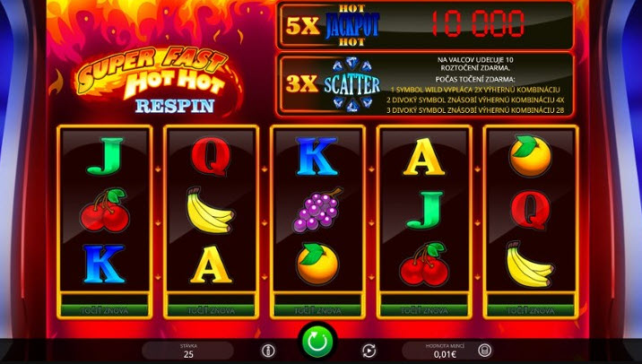Click the 10 000 jackpot display
This screenshot has width=642, height=364.
pos(478,23)
